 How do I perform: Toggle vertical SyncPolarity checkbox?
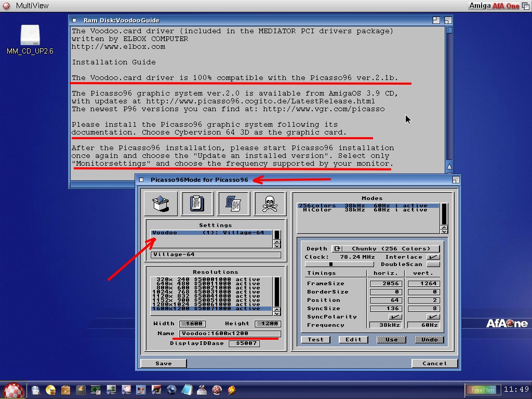coord(433,316)
